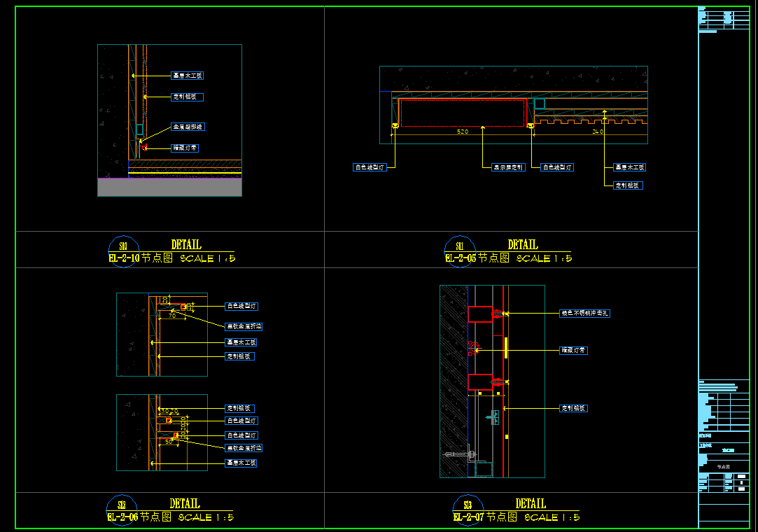
Task: Click the 暗藏灯带 label in detail S10
Action: (185, 148)
